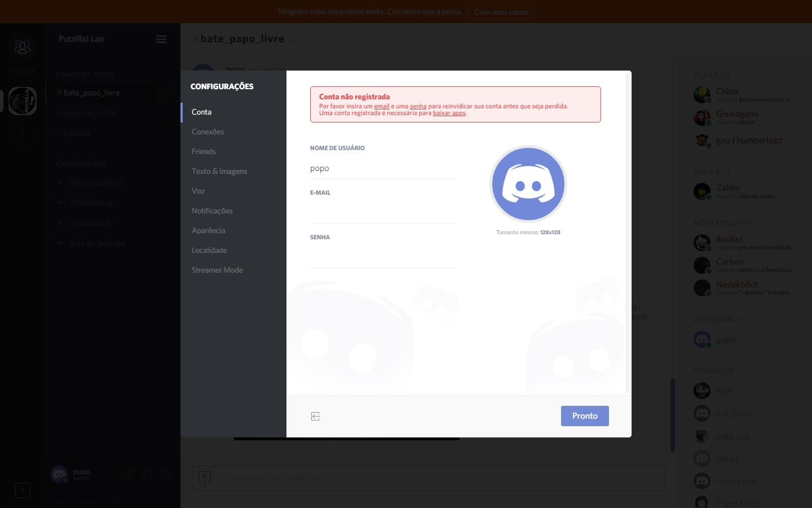This screenshot has height=508, width=812.
Task: Open the Streamer Mode settings tab
Action: [x=233, y=270]
